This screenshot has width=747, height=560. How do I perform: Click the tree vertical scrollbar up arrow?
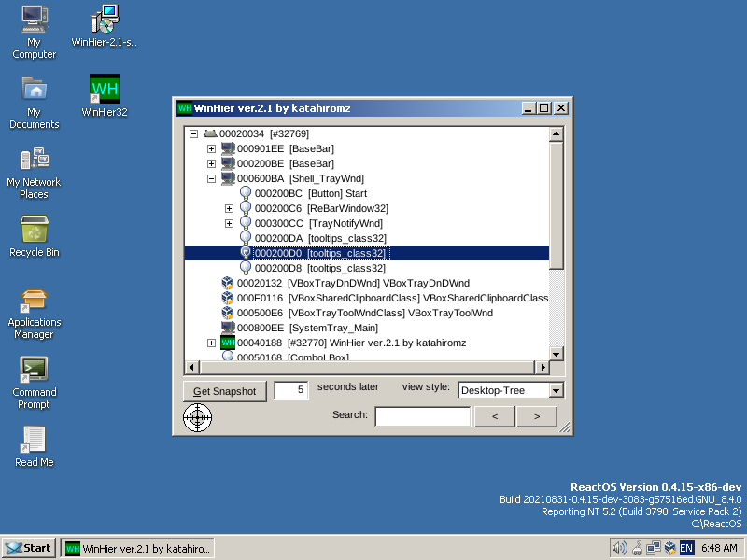tap(556, 134)
